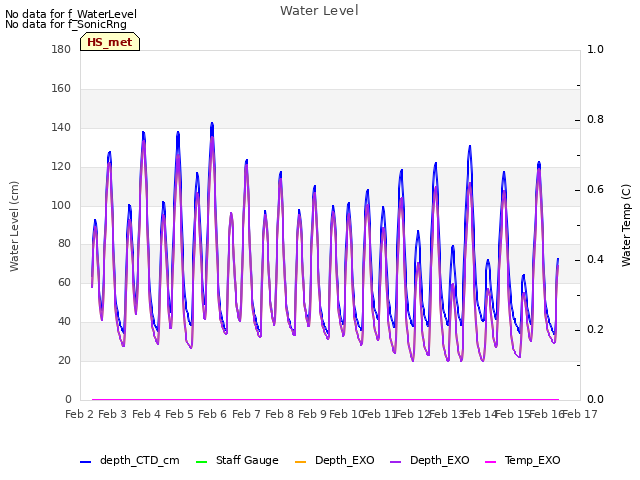Viewport: 640px width, 480px height.
Task: Click the Feb 17 date label
Action: point(580,414)
